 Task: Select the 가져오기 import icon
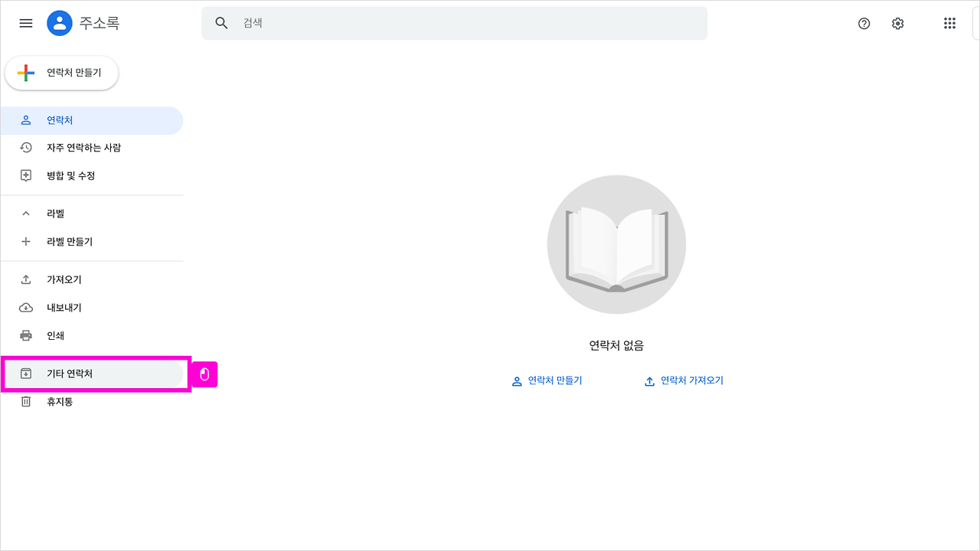click(x=25, y=279)
